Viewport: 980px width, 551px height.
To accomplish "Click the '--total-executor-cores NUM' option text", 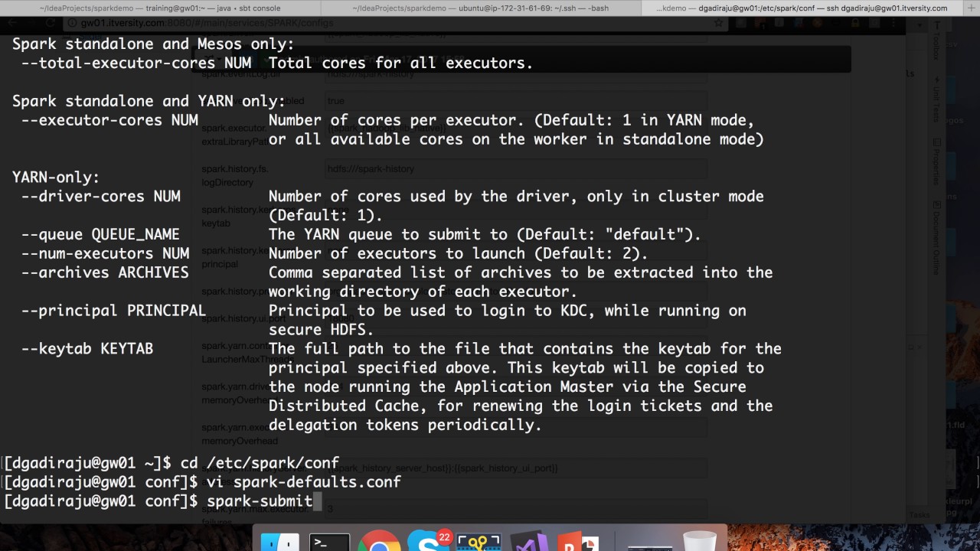I will coord(136,63).
